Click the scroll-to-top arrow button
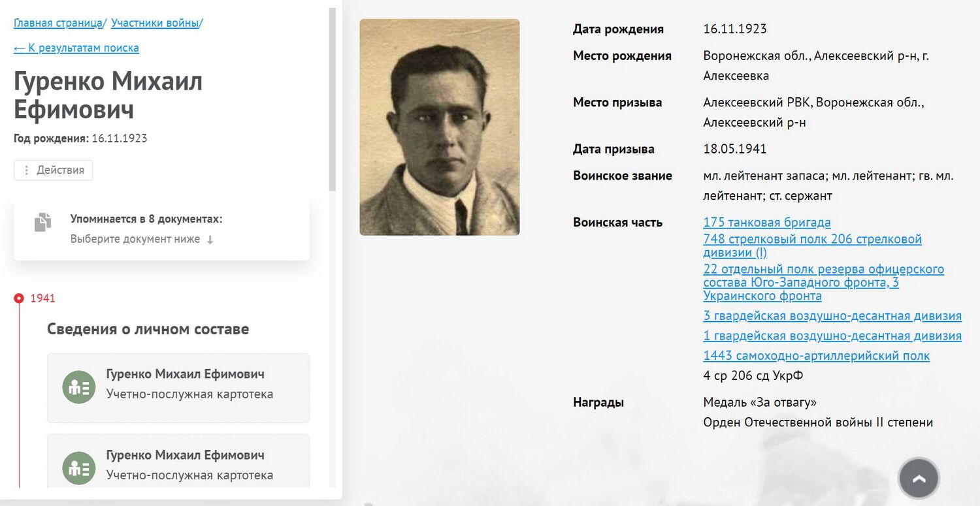The image size is (980, 506). pos(919,479)
